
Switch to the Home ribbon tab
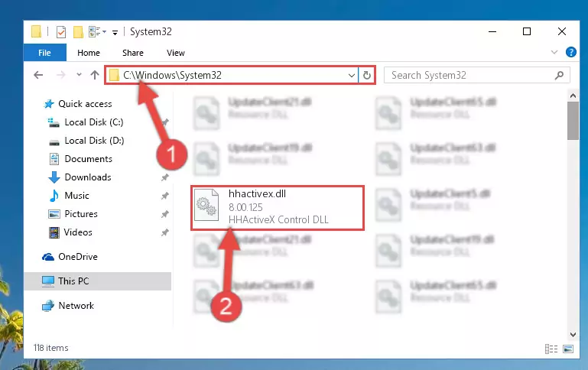[89, 53]
